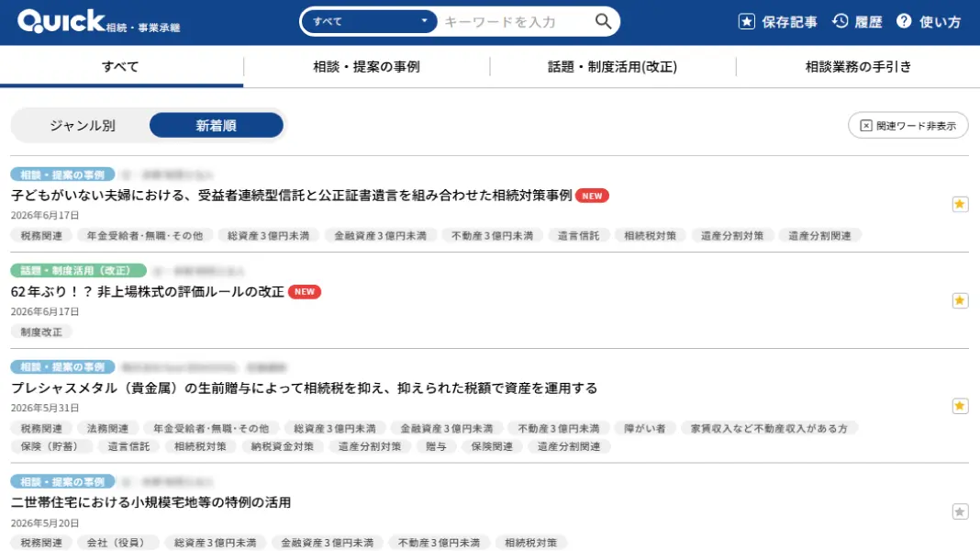Click date 2026年5月20日
980x551 pixels.
coord(45,523)
